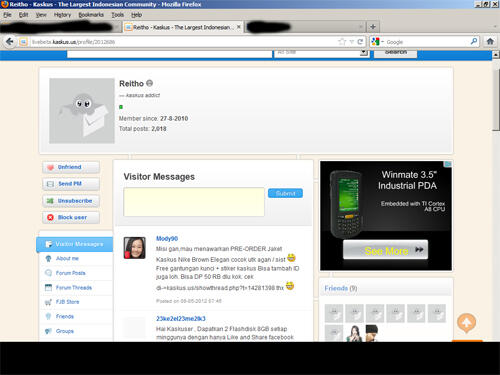The width and height of the screenshot is (500, 375).
Task: Open Mody90's profile link
Action: [167, 239]
